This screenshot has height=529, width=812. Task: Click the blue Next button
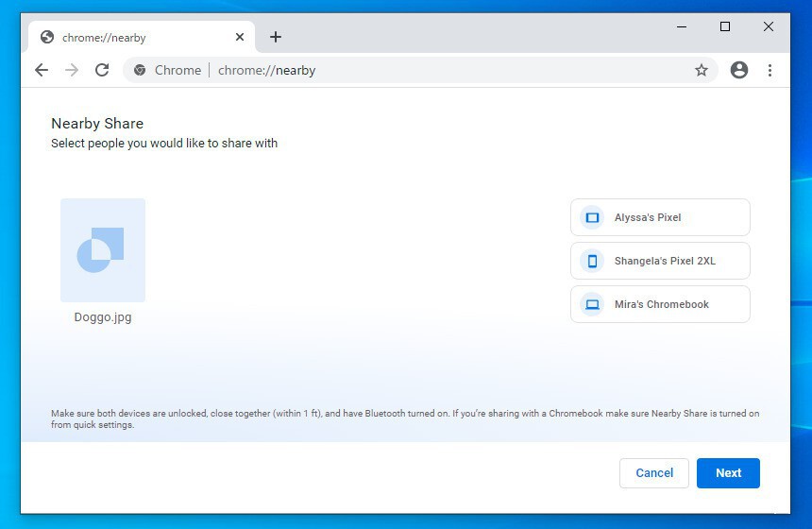click(x=728, y=473)
